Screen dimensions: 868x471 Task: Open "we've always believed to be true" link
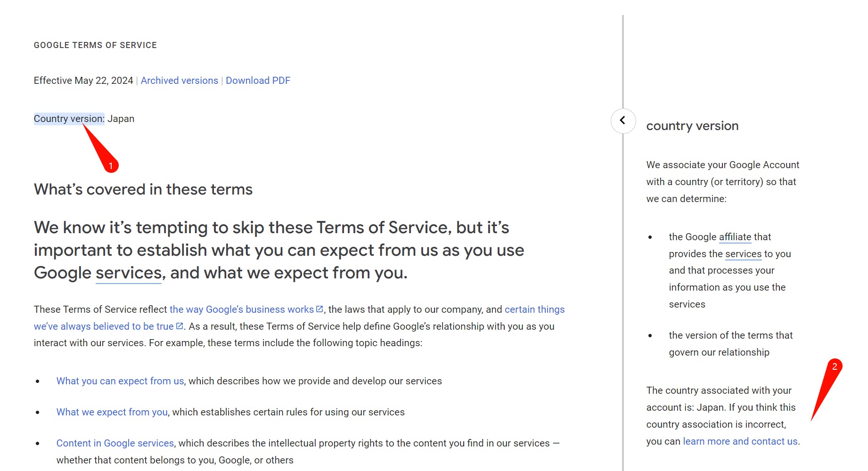104,326
